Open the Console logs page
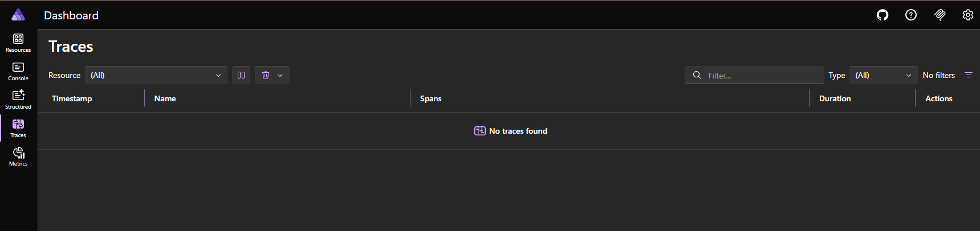980x231 pixels. pos(18,71)
